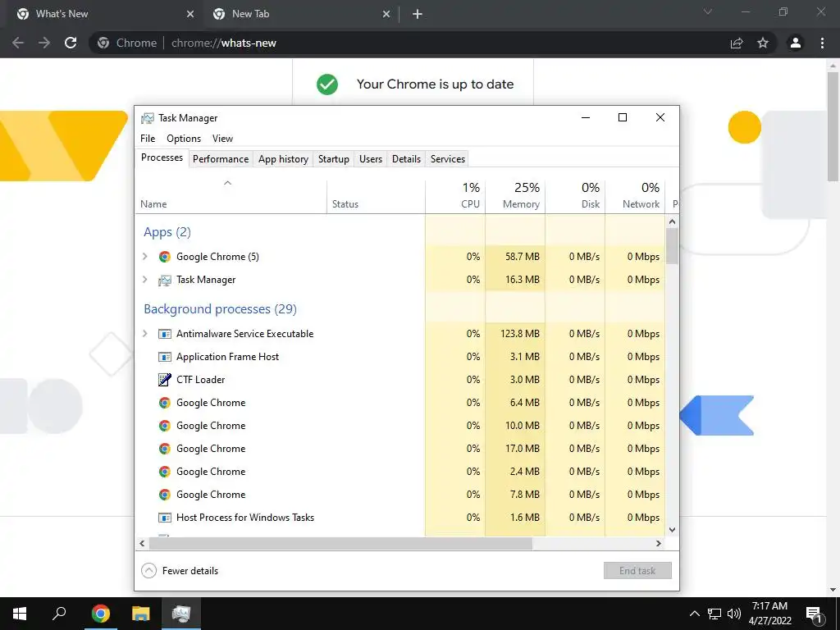Sort processes by Network column
Viewport: 840px width, 630px height.
[x=636, y=197]
